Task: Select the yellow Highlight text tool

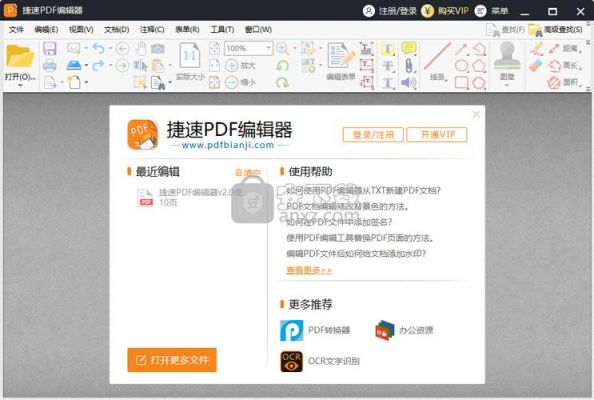Action: pyautogui.click(x=388, y=48)
